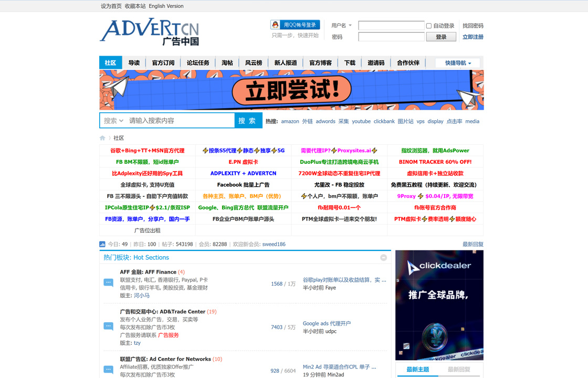Open Facebook 批量上广告 link
The width and height of the screenshot is (588, 378).
coord(244,185)
